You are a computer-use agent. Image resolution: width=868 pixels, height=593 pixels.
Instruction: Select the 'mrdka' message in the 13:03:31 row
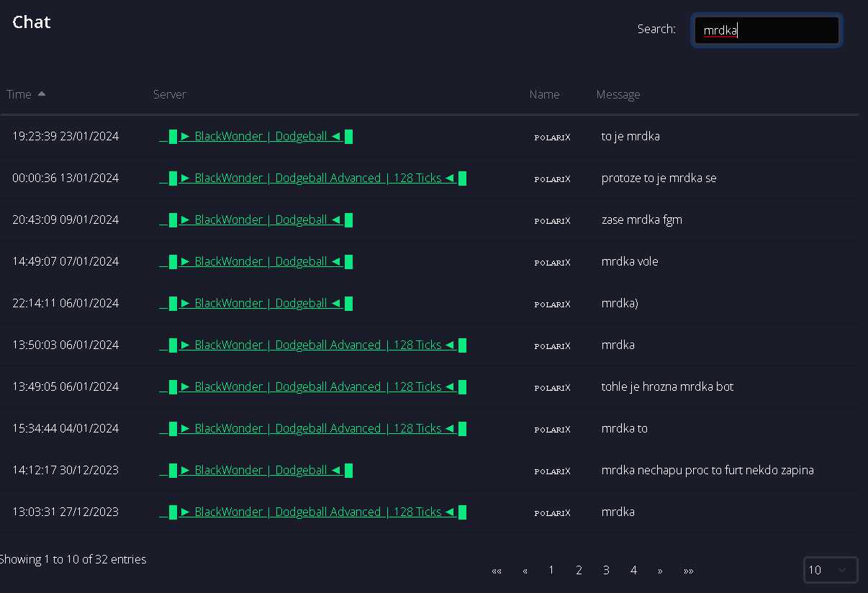pyautogui.click(x=618, y=512)
